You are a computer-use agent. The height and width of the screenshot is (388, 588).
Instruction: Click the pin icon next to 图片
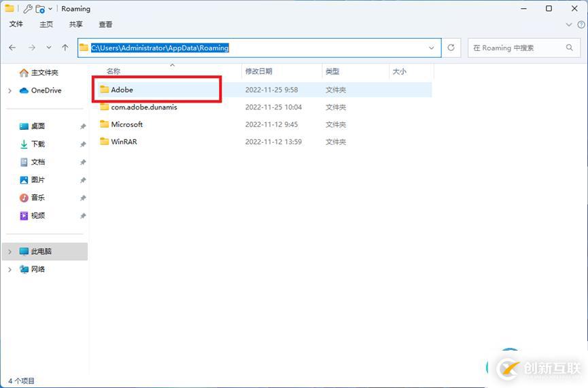pos(83,180)
